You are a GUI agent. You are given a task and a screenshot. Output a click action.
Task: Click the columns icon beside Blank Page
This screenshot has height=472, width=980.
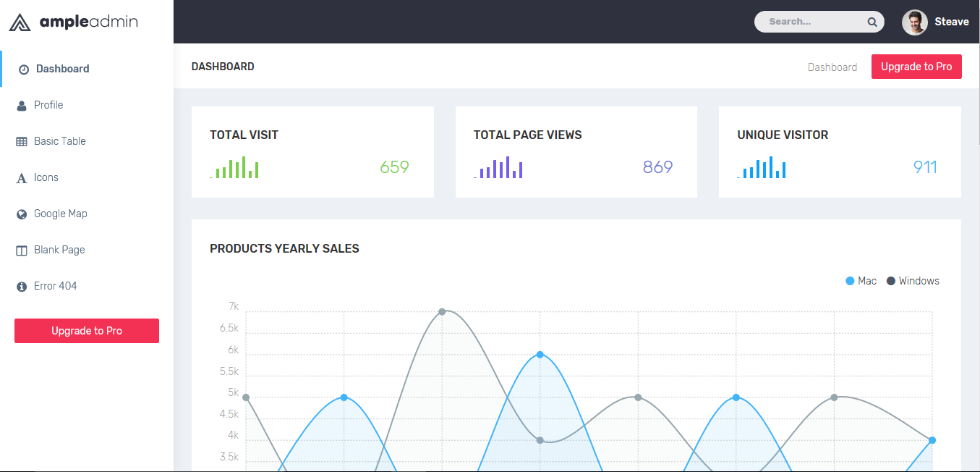coord(22,250)
